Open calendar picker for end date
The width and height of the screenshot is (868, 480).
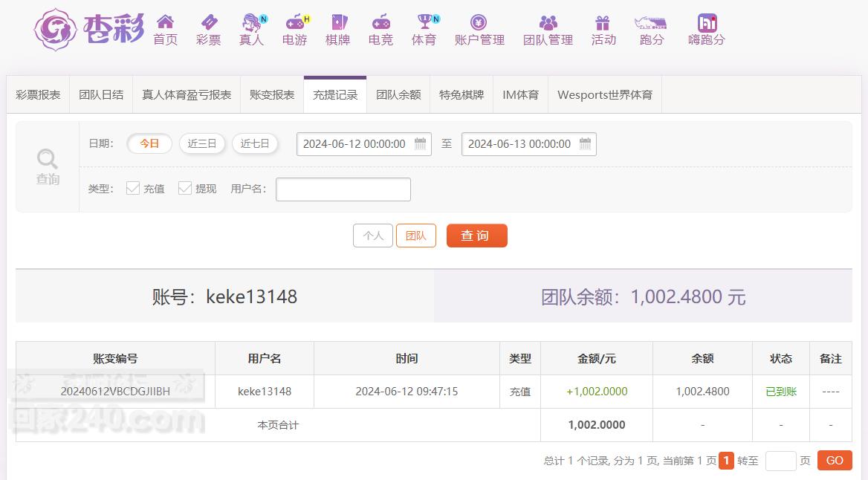coord(586,143)
